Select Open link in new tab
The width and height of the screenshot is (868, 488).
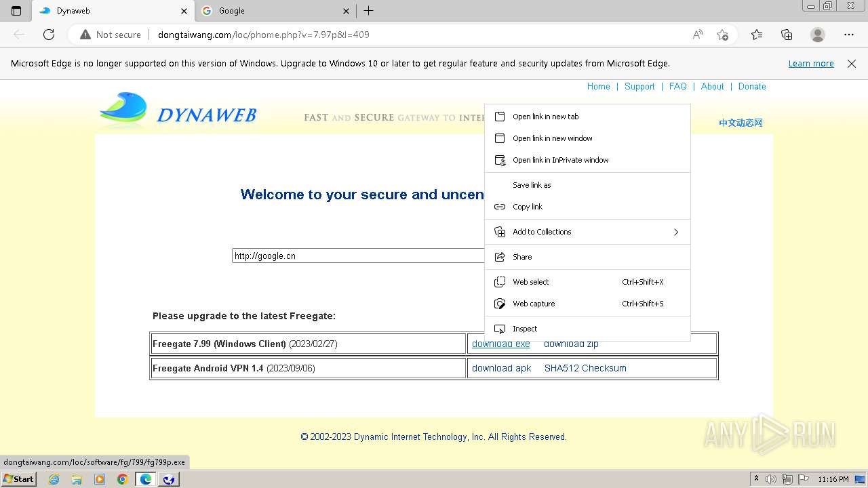pos(587,117)
